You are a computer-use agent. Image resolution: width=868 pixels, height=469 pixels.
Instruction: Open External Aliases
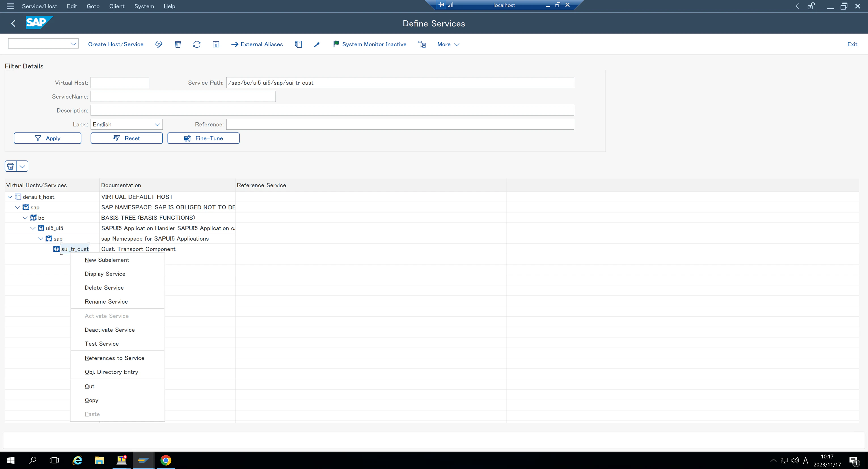coord(257,44)
